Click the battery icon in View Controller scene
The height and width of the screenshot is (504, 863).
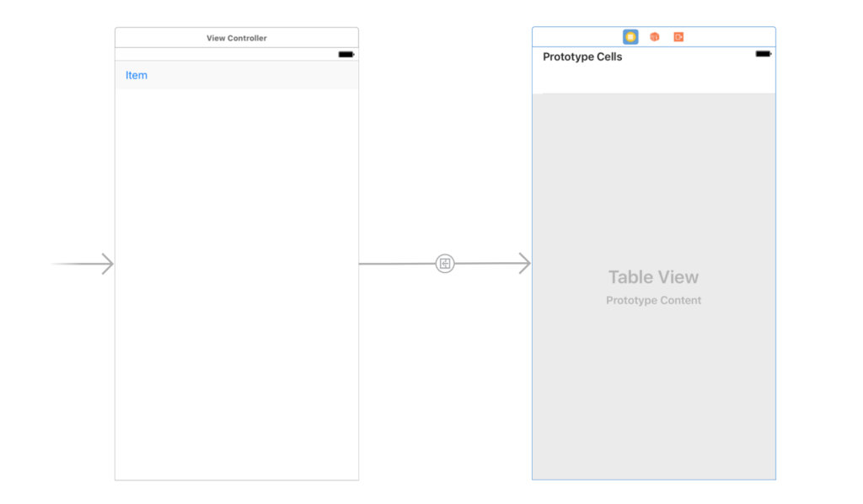[346, 55]
